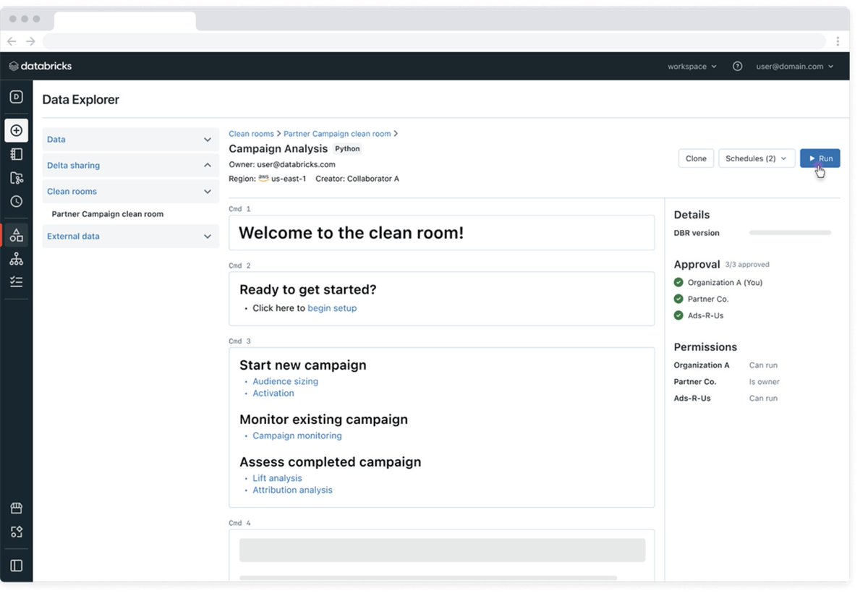Open the Workflows icon in sidebar

coord(16,281)
